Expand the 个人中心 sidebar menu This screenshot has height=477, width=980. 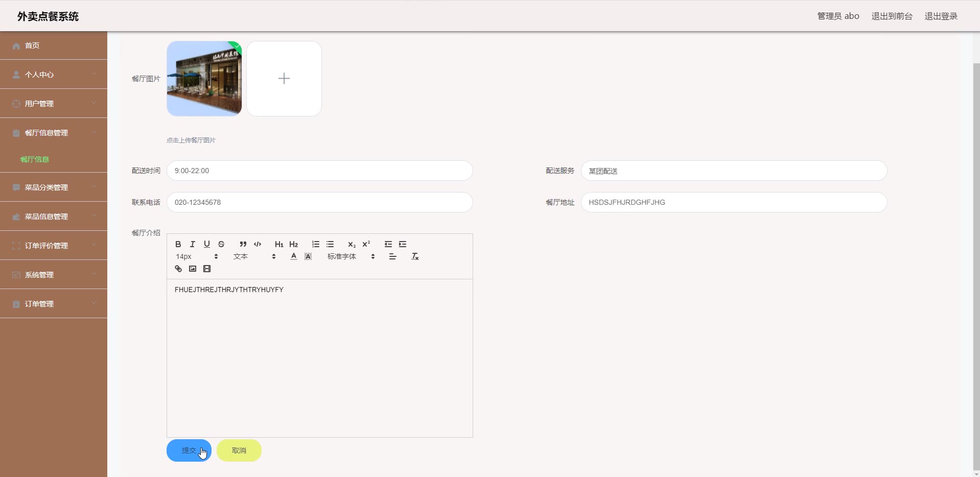coord(54,75)
